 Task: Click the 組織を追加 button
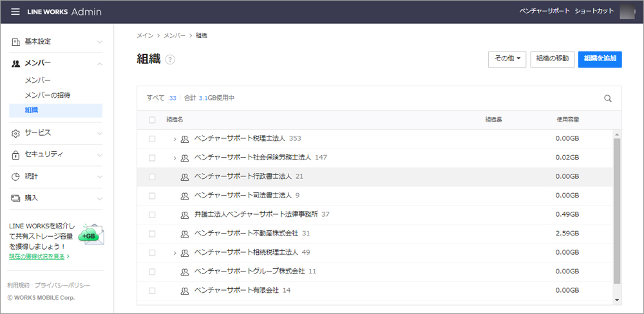point(600,59)
